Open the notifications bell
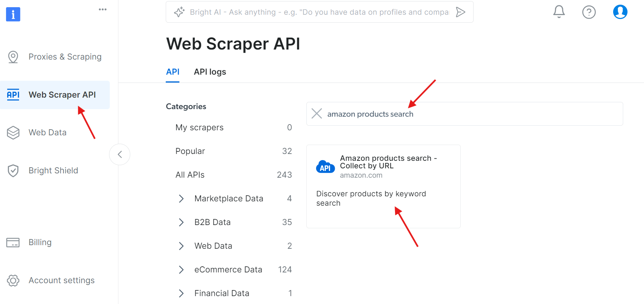 click(558, 12)
